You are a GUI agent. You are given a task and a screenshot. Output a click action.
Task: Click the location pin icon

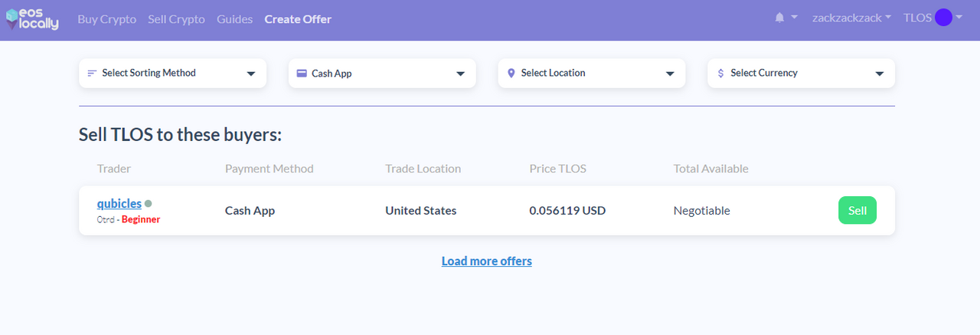[511, 74]
